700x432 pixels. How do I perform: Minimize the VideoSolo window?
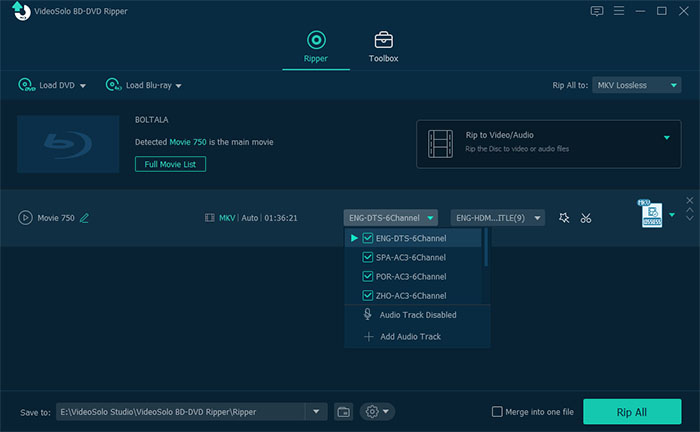click(640, 11)
